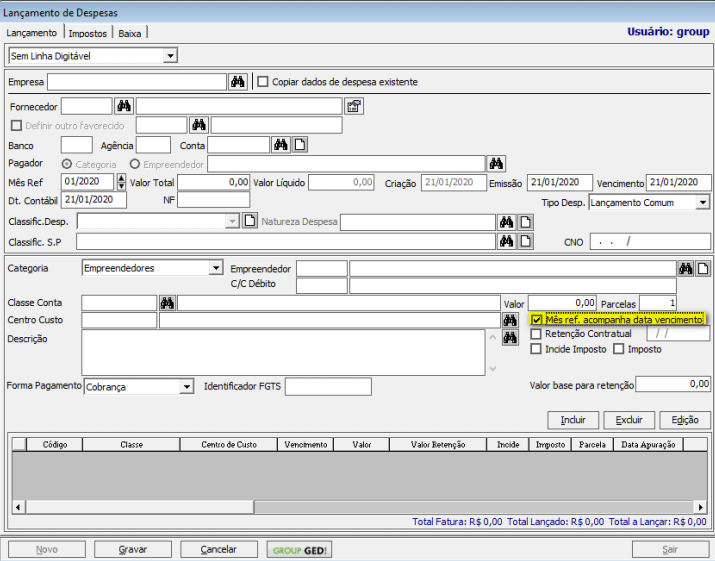Image resolution: width=715 pixels, height=561 pixels.
Task: Click Centro de Custo column header
Action: (x=229, y=444)
